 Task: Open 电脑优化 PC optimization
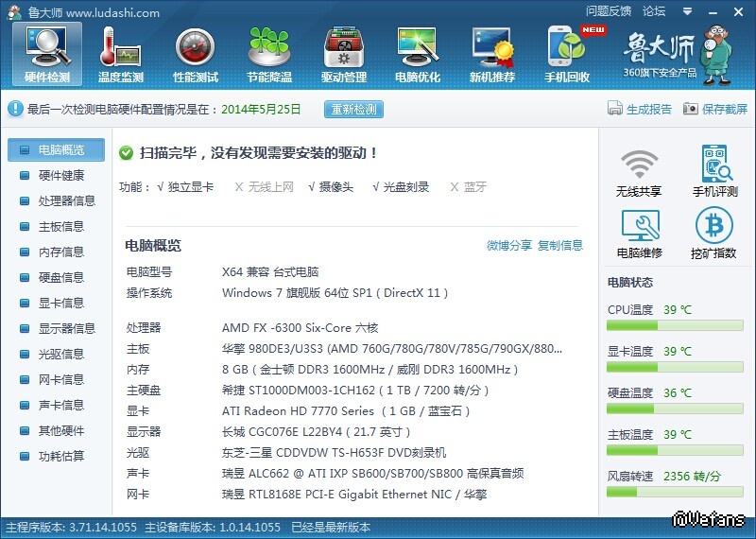point(418,55)
